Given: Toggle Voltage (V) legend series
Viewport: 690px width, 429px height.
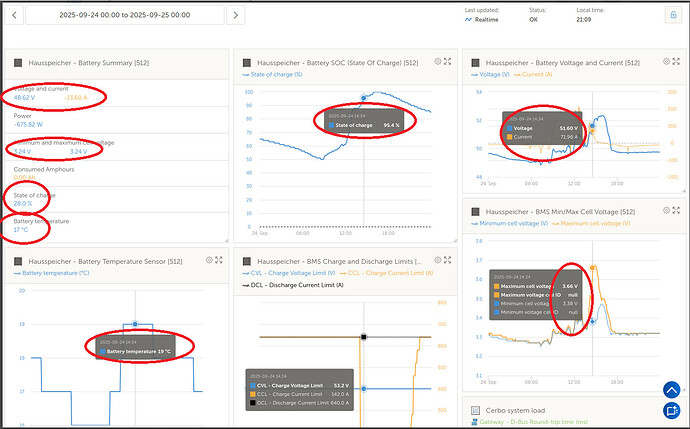Looking at the screenshot, I should [x=490, y=75].
